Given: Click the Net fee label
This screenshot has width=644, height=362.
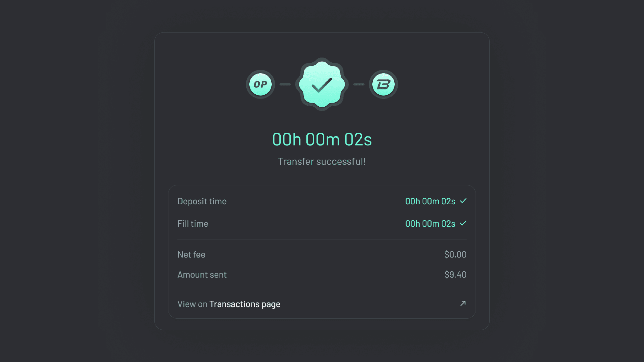Looking at the screenshot, I should pyautogui.click(x=191, y=255).
